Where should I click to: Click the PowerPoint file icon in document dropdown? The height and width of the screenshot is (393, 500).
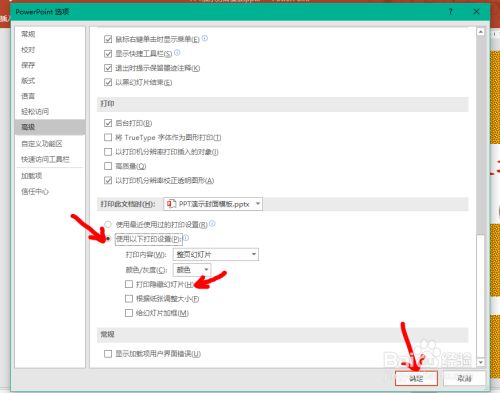(171, 204)
